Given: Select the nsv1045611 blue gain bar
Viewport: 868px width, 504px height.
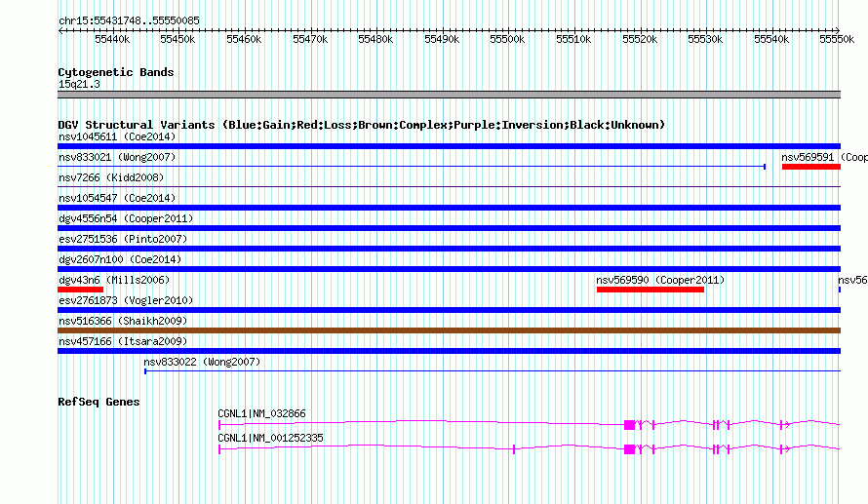Looking at the screenshot, I should point(449,146).
